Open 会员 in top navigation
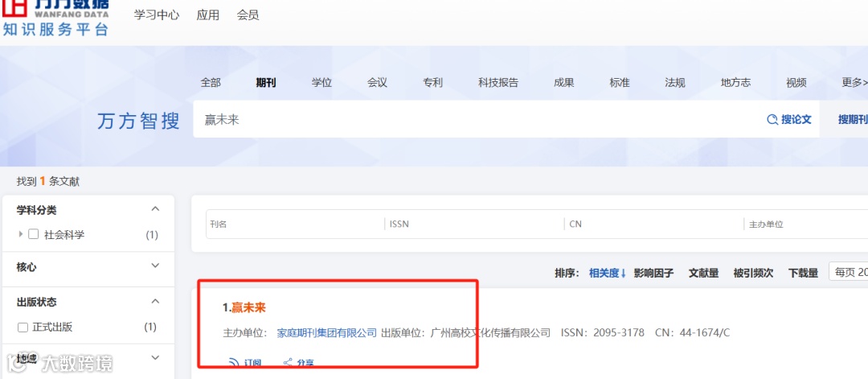The width and height of the screenshot is (868, 379). (248, 15)
